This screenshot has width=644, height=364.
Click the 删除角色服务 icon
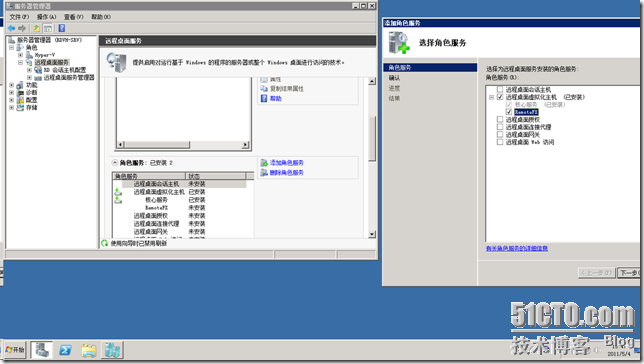click(264, 173)
